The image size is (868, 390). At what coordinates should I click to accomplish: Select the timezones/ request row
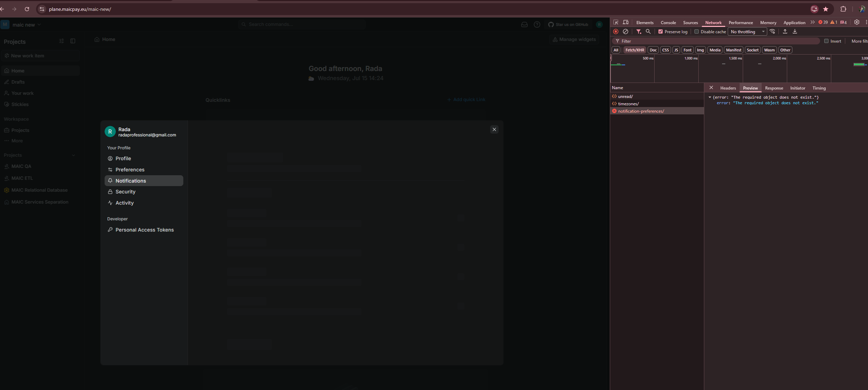657,104
